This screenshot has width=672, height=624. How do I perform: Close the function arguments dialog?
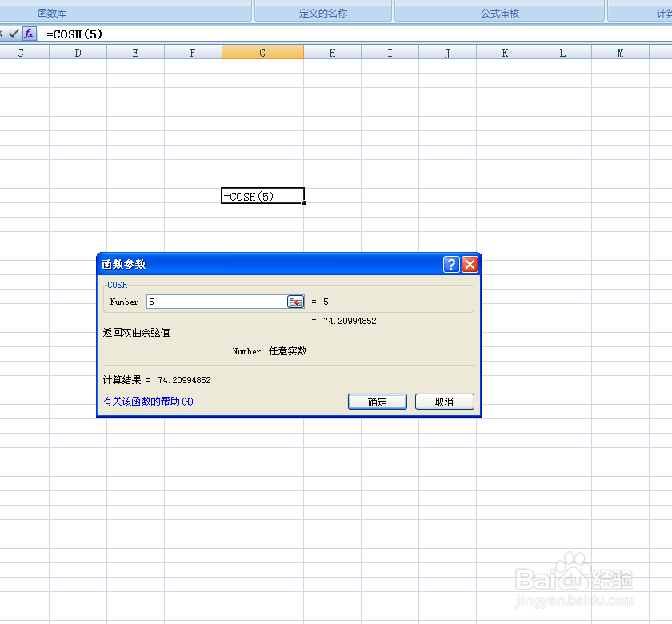coord(470,265)
